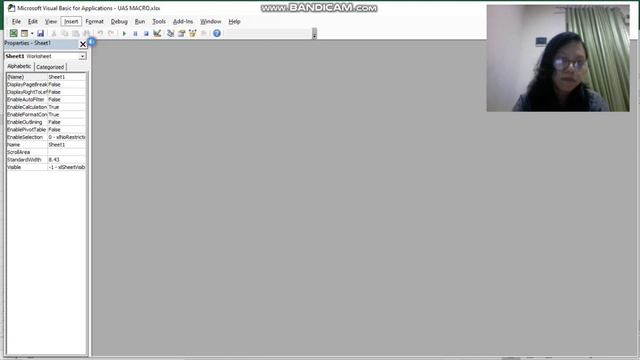Click the Name property value Sheet1
This screenshot has height=360, width=640.
pyautogui.click(x=67, y=145)
